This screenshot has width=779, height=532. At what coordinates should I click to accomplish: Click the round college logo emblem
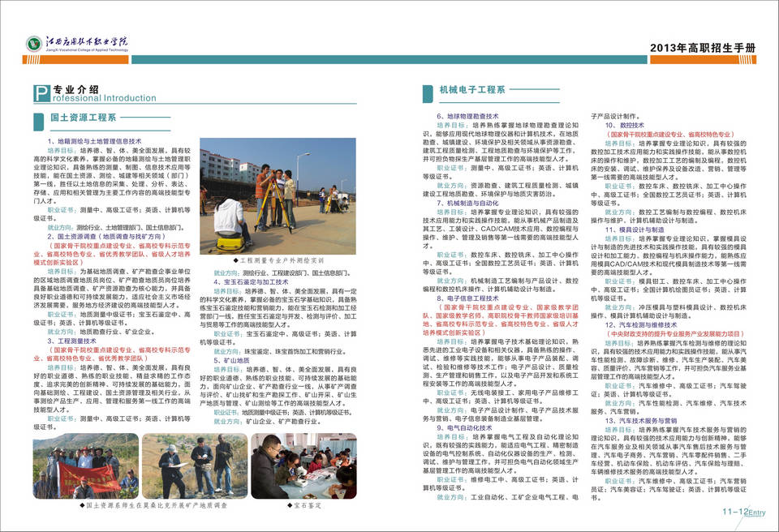click(34, 44)
